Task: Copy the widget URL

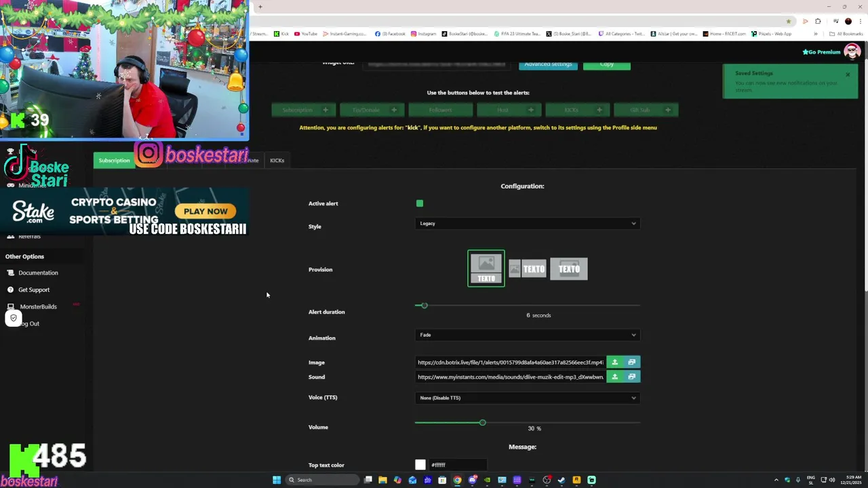Action: [606, 64]
